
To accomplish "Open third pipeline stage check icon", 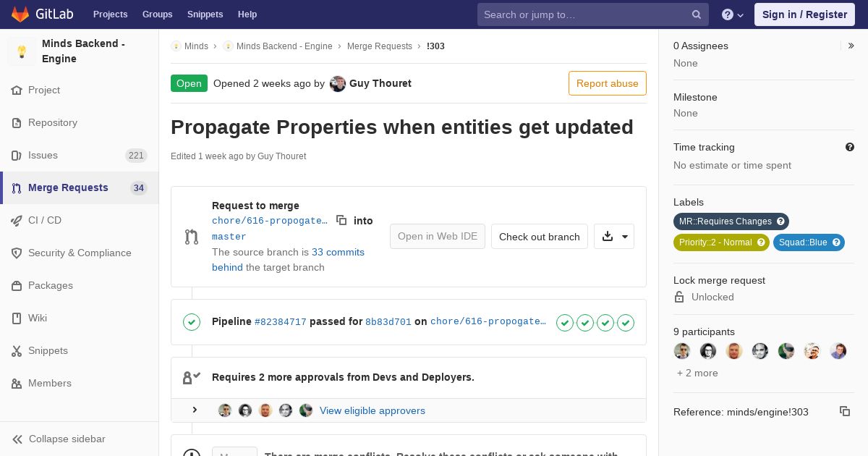I will click(x=605, y=323).
